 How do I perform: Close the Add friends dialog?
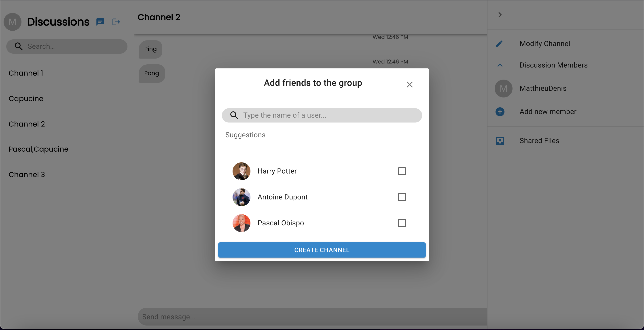(x=409, y=85)
